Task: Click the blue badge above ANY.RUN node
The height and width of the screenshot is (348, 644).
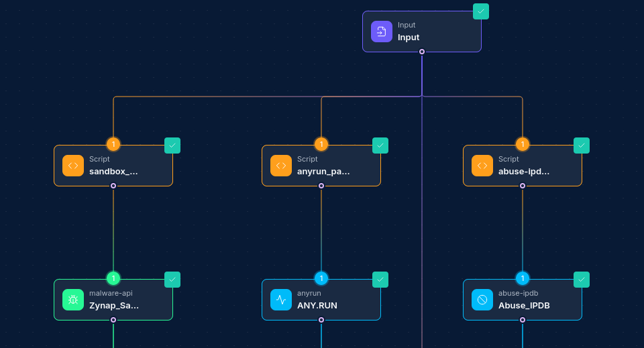Action: pos(321,278)
